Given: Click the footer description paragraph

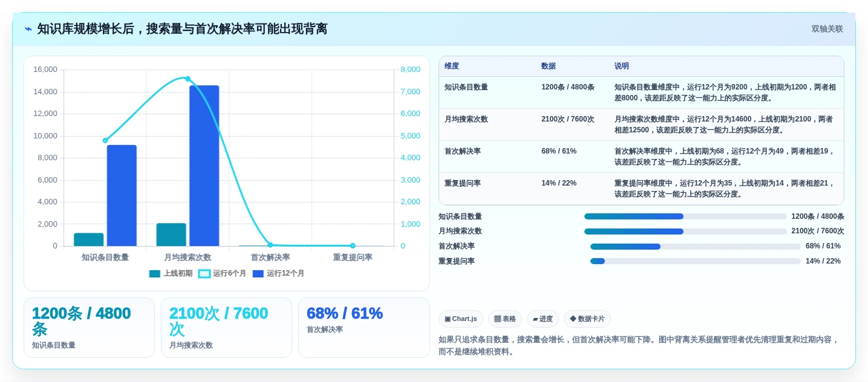Looking at the screenshot, I should (639, 346).
